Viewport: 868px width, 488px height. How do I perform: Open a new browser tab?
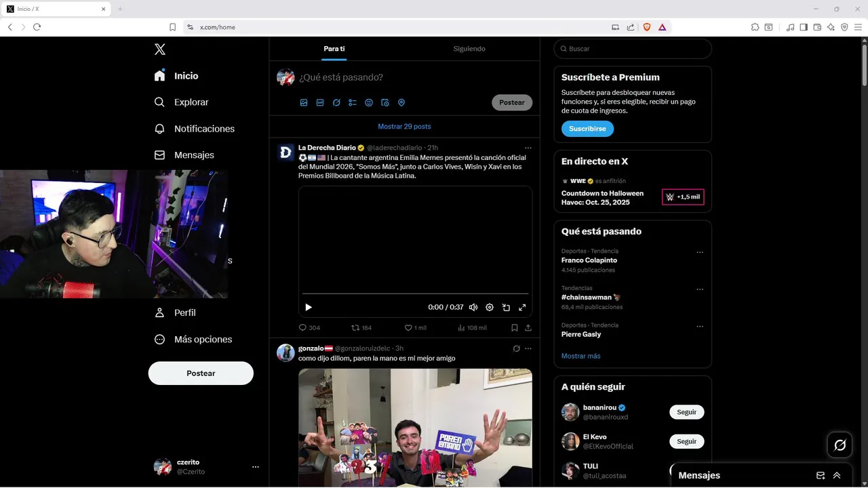[120, 9]
